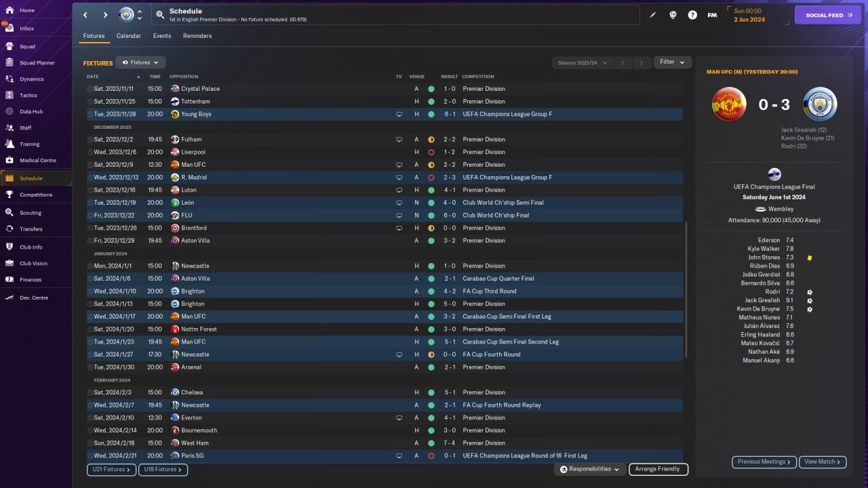This screenshot has height=488, width=868.
Task: Select the Fixtures tab
Action: (x=94, y=36)
